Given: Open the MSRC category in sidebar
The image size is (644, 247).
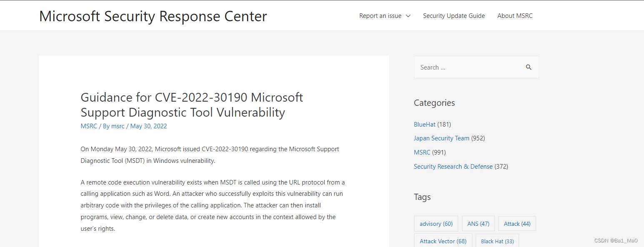Looking at the screenshot, I should [422, 152].
